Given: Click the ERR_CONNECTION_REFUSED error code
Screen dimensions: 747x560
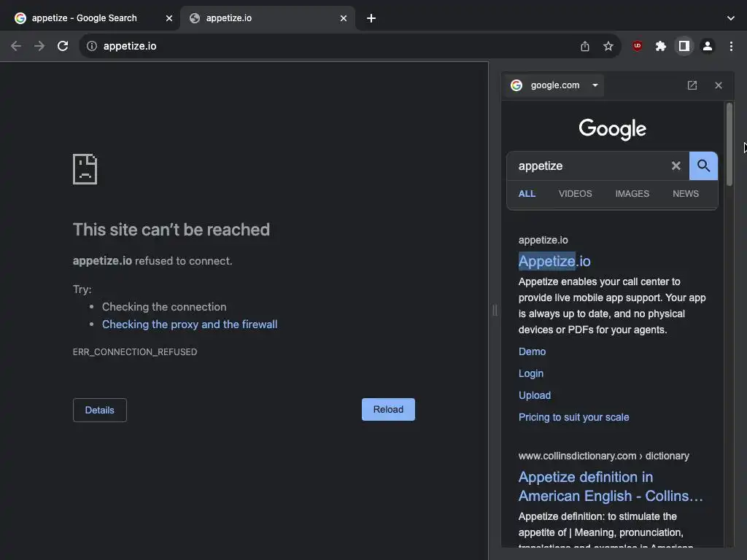Looking at the screenshot, I should (135, 352).
